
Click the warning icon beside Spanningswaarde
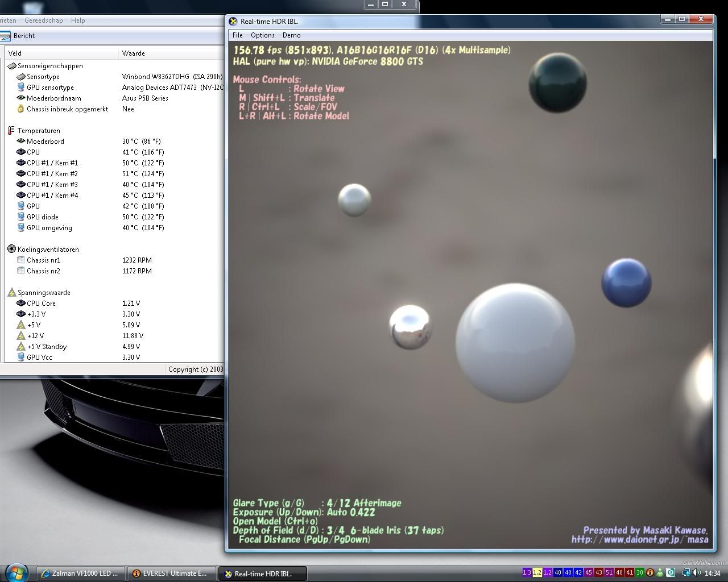[11, 293]
